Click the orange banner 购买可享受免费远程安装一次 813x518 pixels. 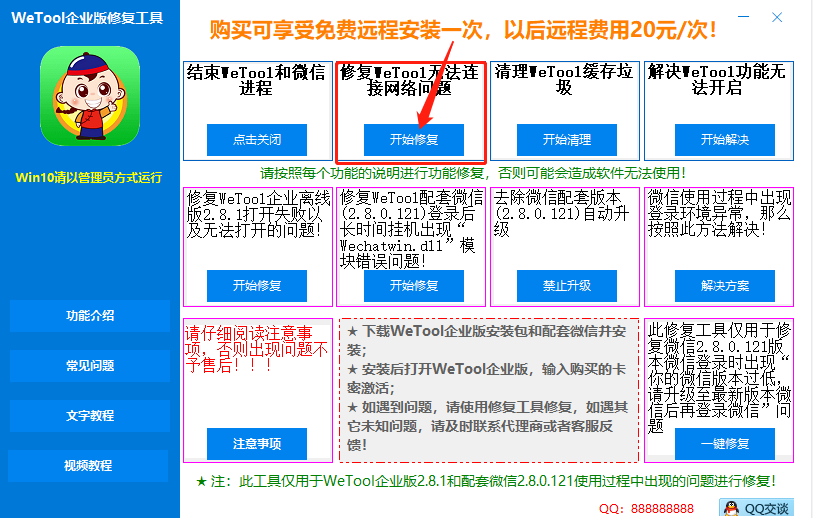[x=463, y=30]
